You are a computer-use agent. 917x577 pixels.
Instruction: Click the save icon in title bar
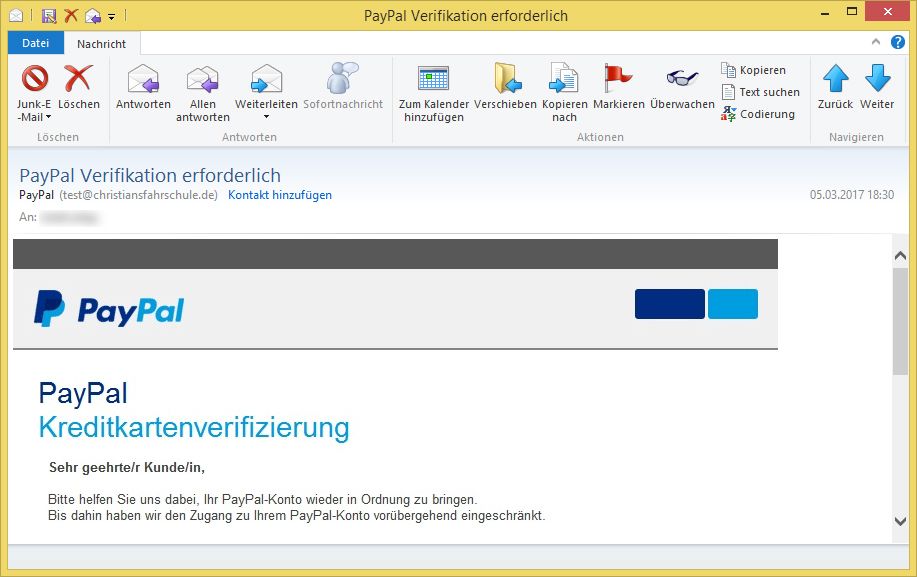click(x=49, y=16)
